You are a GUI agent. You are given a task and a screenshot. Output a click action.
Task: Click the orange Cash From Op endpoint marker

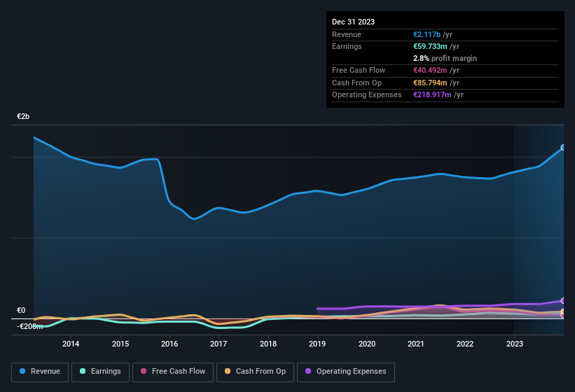(563, 311)
